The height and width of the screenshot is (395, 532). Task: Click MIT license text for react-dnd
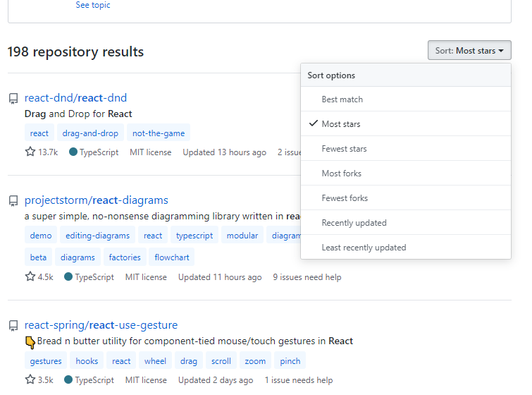[x=150, y=152]
